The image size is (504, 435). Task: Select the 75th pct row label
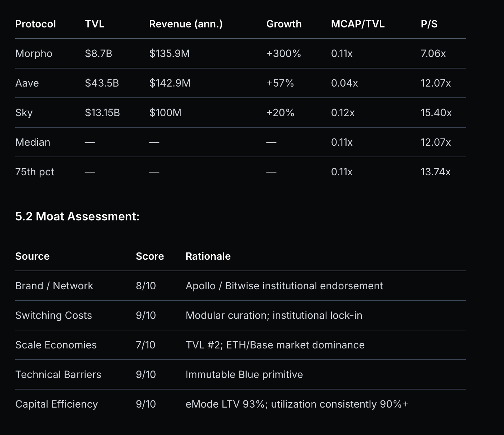click(35, 172)
